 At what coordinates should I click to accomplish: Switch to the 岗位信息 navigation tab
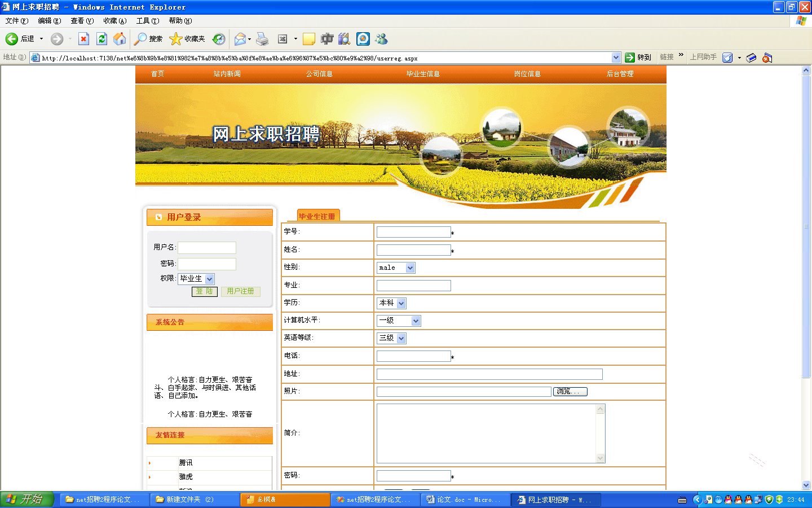[527, 73]
